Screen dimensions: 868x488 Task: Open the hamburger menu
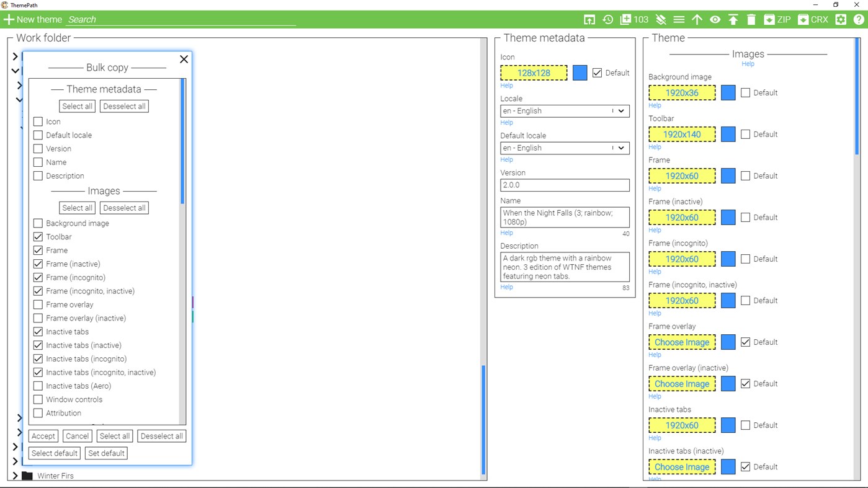pos(679,19)
